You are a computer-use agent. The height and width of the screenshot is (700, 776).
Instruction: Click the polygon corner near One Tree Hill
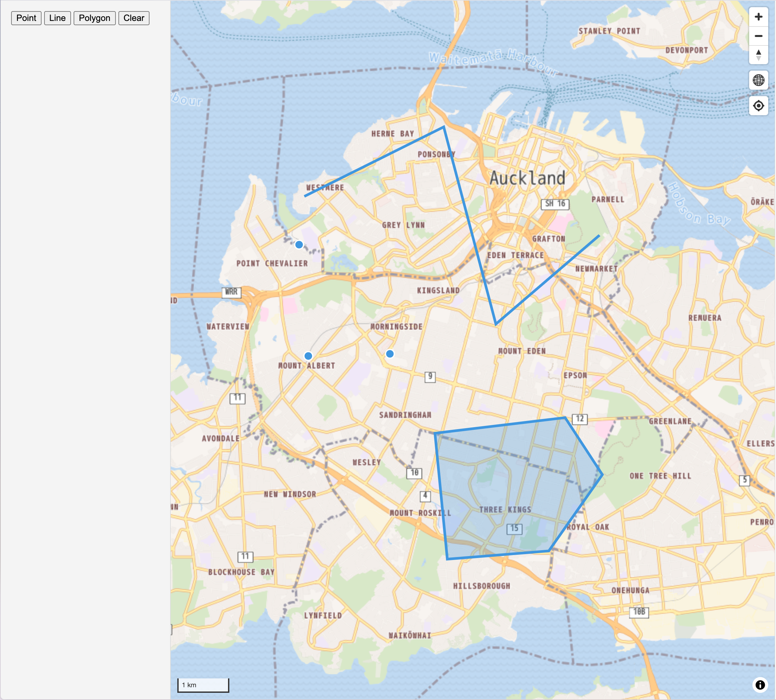click(602, 475)
